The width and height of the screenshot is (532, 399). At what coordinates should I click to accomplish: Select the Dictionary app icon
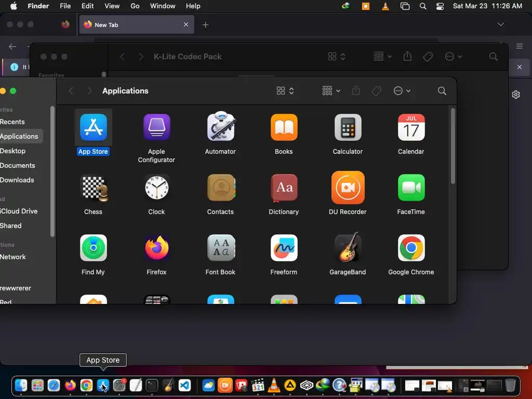tap(284, 188)
